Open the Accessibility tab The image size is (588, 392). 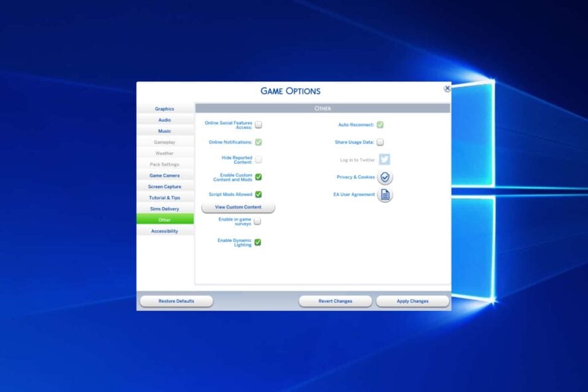click(165, 231)
